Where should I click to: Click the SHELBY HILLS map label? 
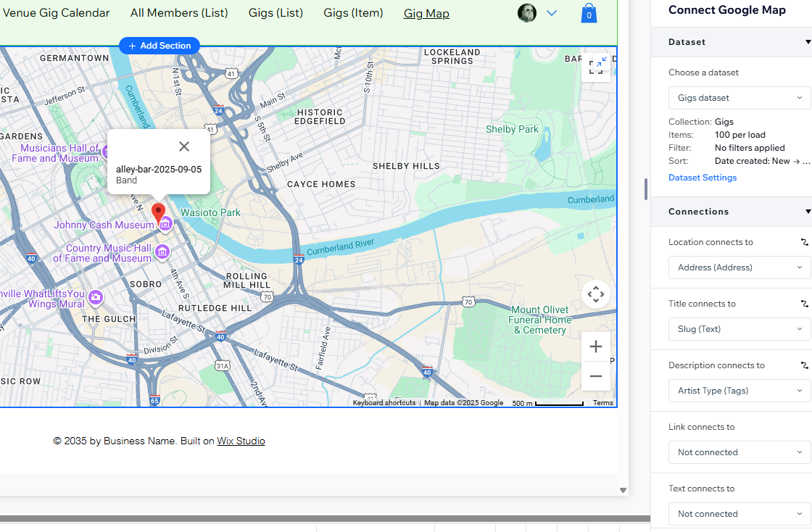[x=406, y=166]
